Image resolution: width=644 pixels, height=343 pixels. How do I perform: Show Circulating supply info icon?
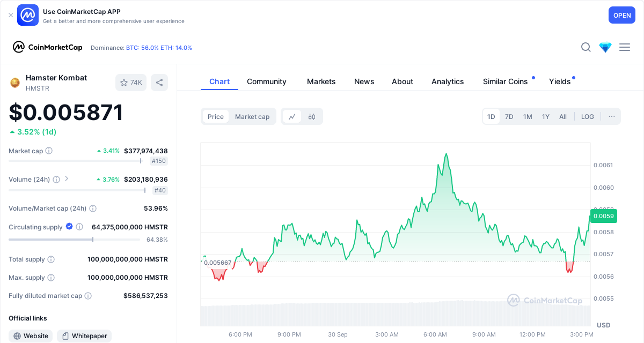point(79,227)
